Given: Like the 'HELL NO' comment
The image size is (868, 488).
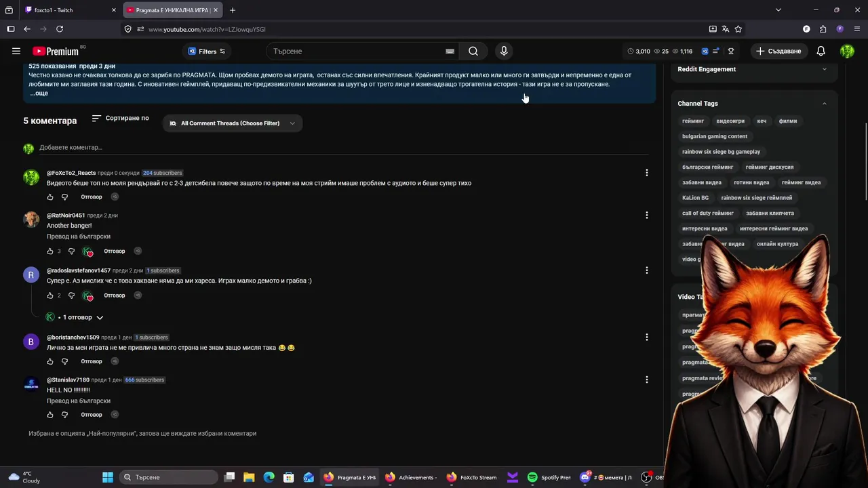Looking at the screenshot, I should [x=50, y=415].
